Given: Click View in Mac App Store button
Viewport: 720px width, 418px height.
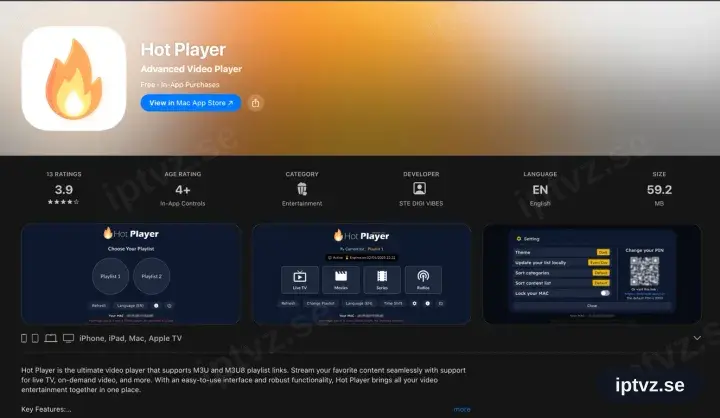Looking at the screenshot, I should pos(191,103).
